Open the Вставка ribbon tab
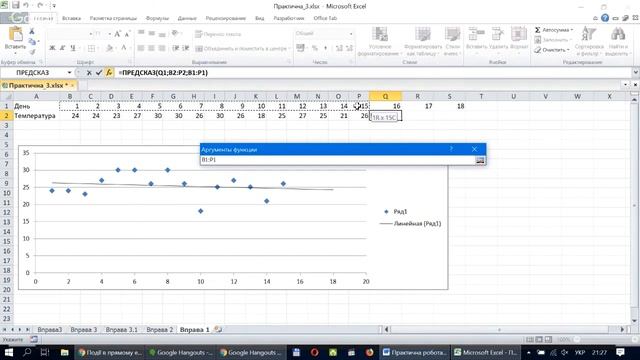 [x=71, y=18]
